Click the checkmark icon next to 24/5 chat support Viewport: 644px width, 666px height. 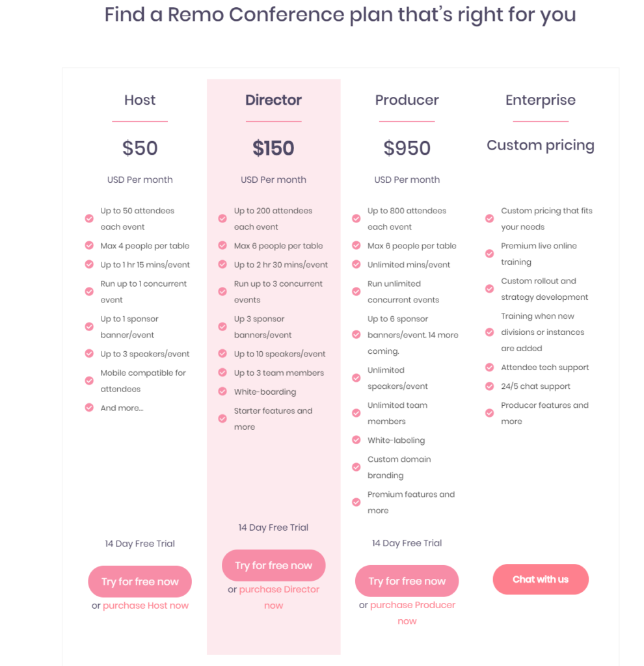pyautogui.click(x=490, y=386)
